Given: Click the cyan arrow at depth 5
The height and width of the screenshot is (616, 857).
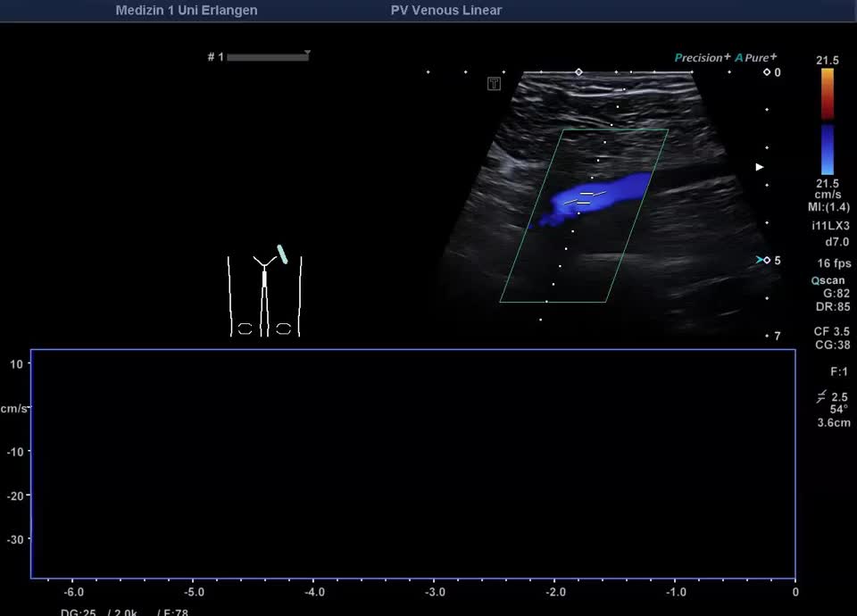Looking at the screenshot, I should (760, 260).
